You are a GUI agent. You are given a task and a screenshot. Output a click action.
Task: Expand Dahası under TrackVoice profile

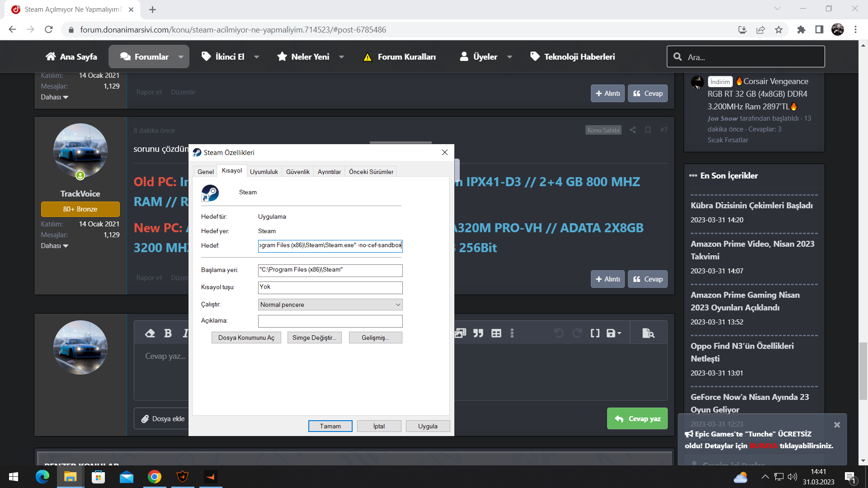(x=54, y=246)
